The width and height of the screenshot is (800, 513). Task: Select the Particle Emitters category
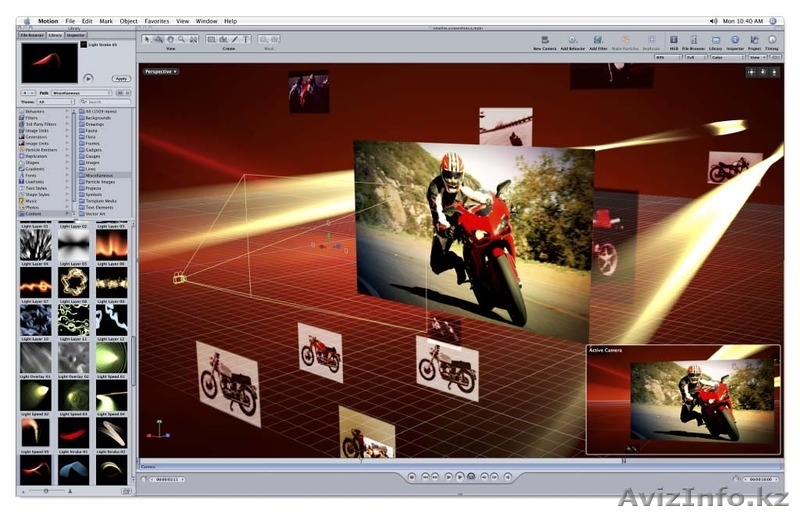coord(40,150)
